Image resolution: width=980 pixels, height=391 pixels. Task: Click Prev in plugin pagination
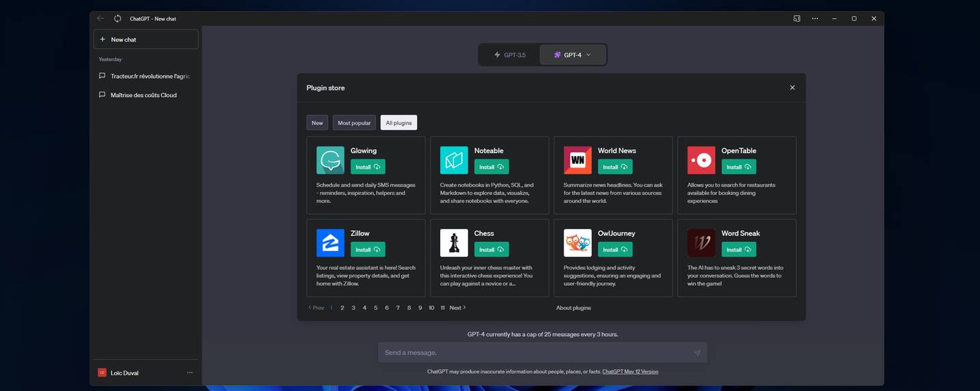click(x=316, y=308)
